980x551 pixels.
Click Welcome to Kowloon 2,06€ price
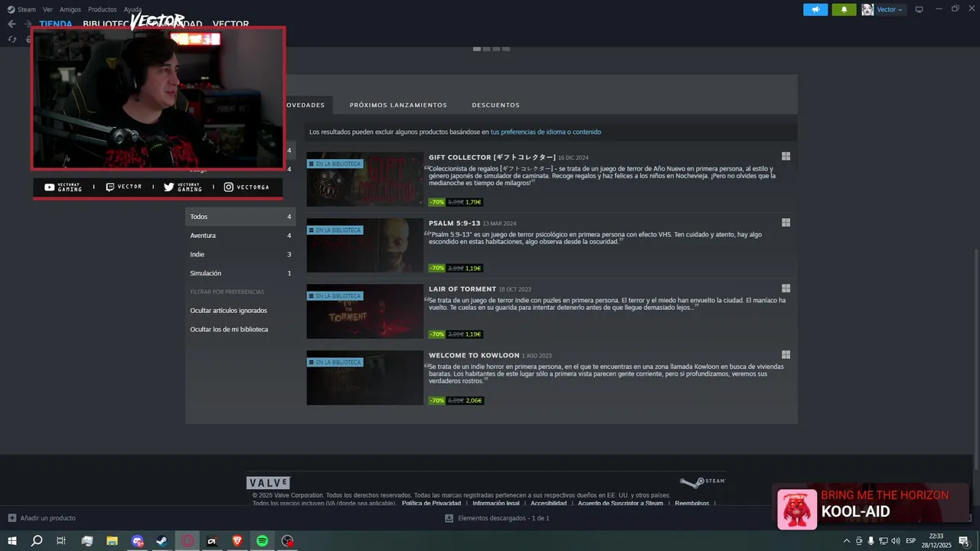click(x=473, y=400)
